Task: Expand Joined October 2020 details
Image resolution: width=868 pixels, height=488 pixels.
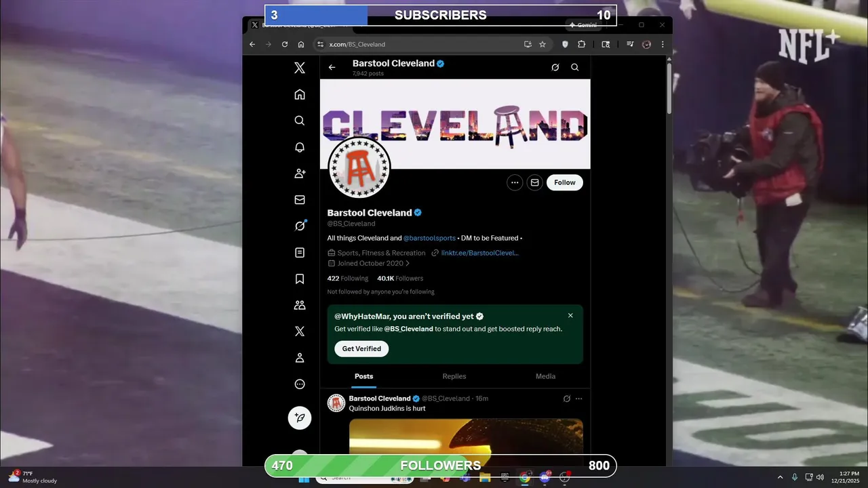Action: 369,263
